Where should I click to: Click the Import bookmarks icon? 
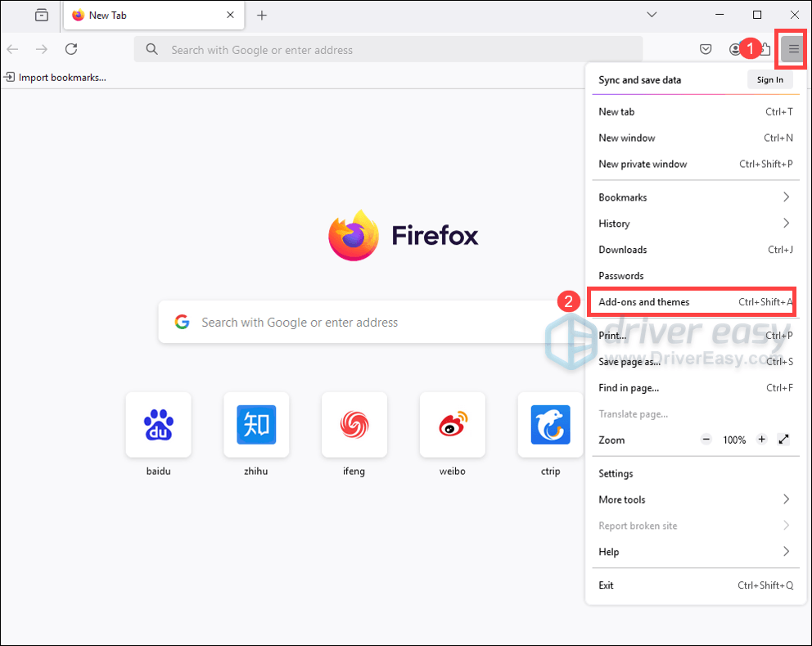pyautogui.click(x=9, y=77)
